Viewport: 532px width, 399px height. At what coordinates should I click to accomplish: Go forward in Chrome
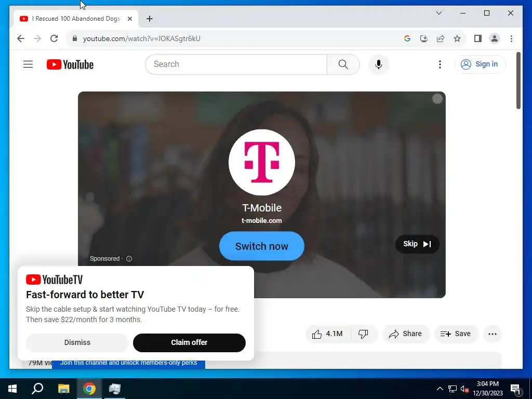coord(37,38)
